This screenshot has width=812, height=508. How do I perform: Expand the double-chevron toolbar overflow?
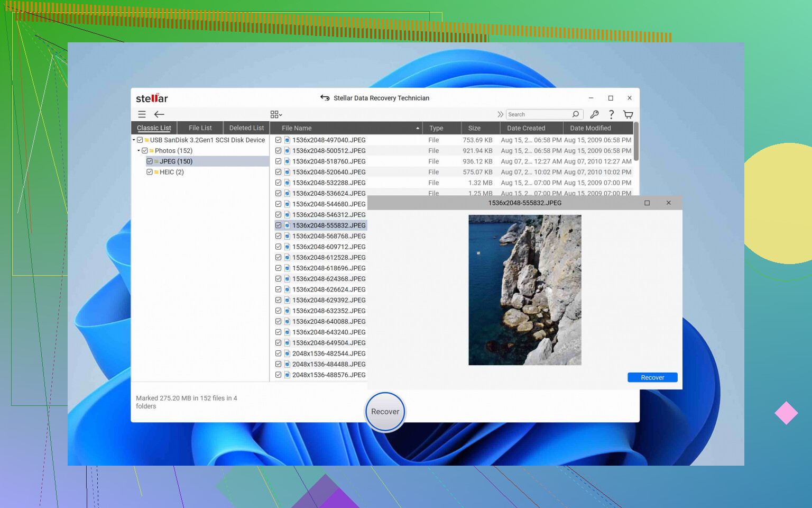coord(500,114)
